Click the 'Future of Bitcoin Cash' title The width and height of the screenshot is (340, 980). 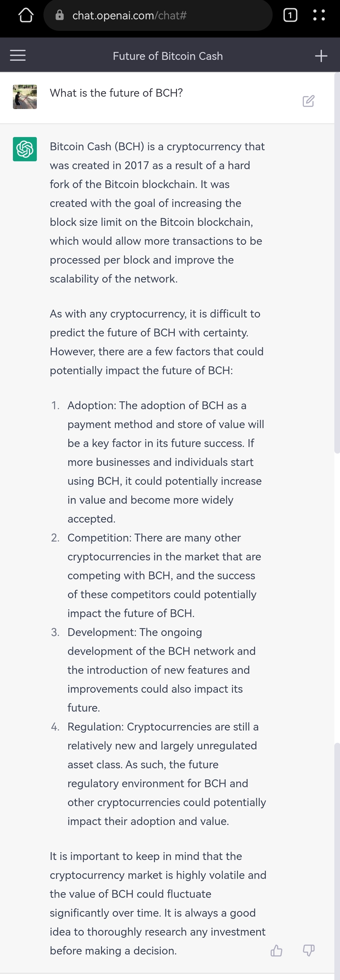tap(168, 56)
